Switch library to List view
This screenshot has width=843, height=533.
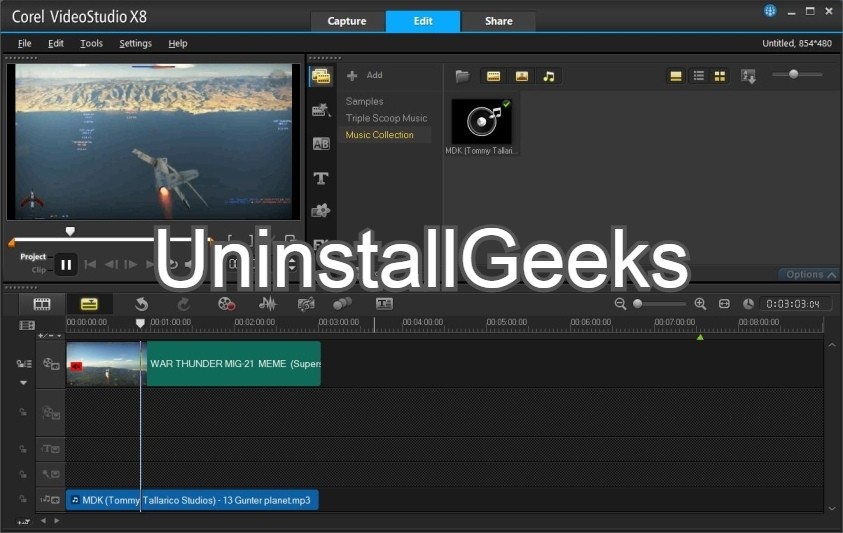tap(698, 76)
